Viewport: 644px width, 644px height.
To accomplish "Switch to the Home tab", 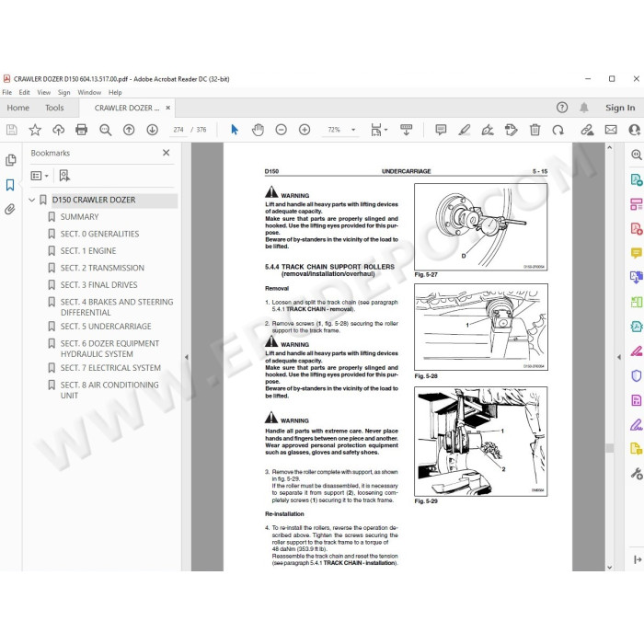I will [x=18, y=108].
